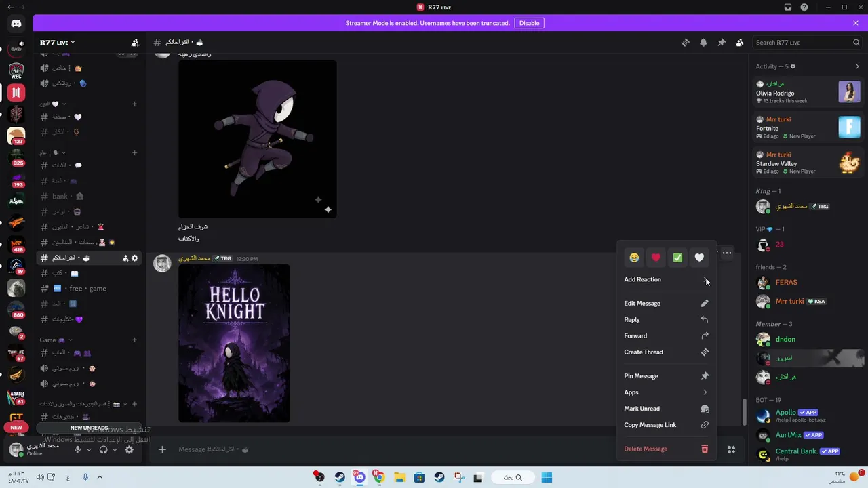Viewport: 868px width, 488px height.
Task: Show pinned messages from header pin icon
Action: [x=722, y=43]
